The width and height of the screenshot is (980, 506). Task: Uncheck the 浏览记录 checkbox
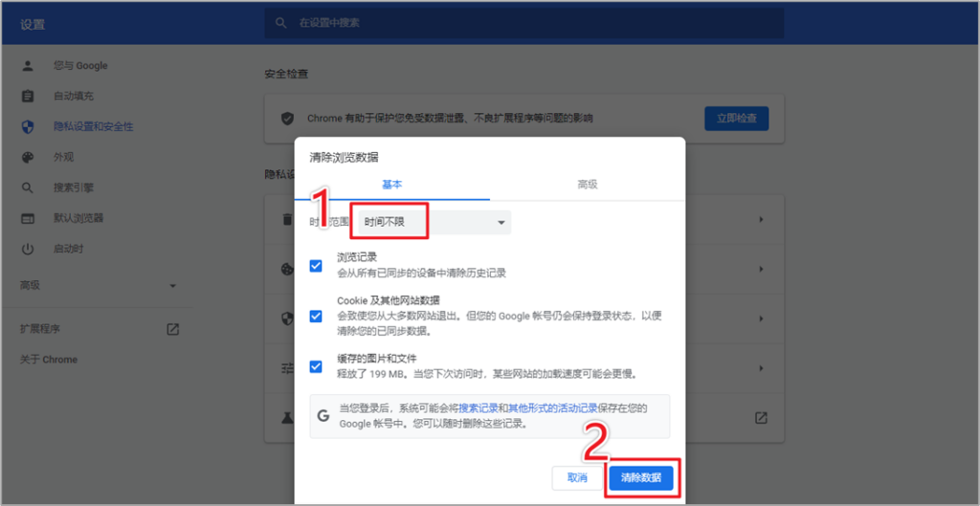pyautogui.click(x=316, y=265)
